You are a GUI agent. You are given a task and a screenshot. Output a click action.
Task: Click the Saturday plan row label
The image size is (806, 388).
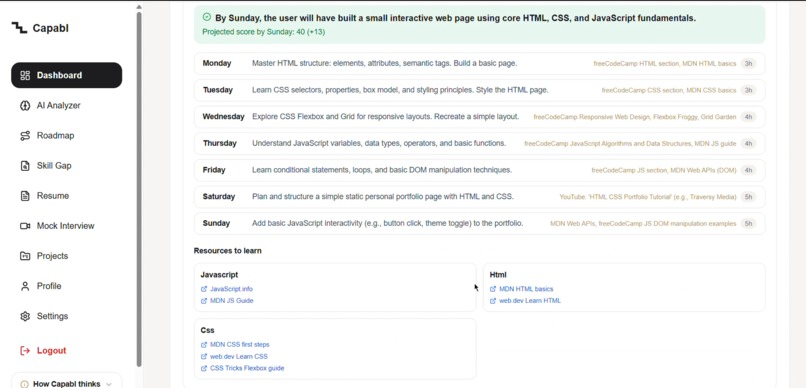[218, 197]
